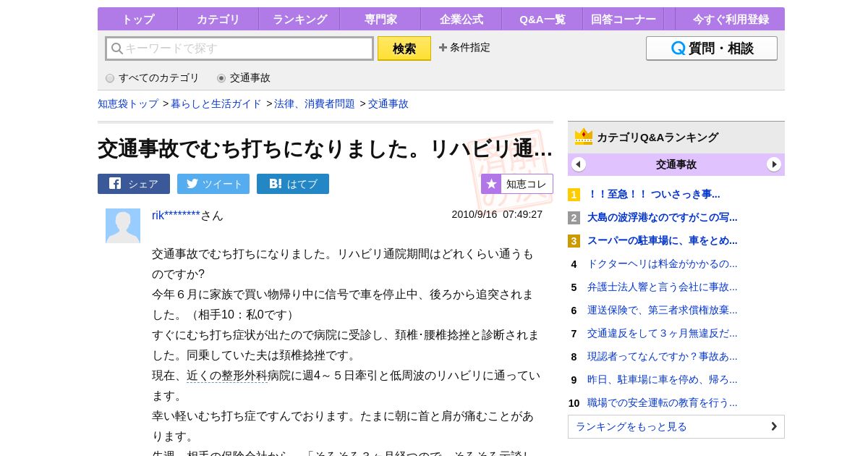Go to 暮らしと生活ガイド breadcrumb

(216, 104)
